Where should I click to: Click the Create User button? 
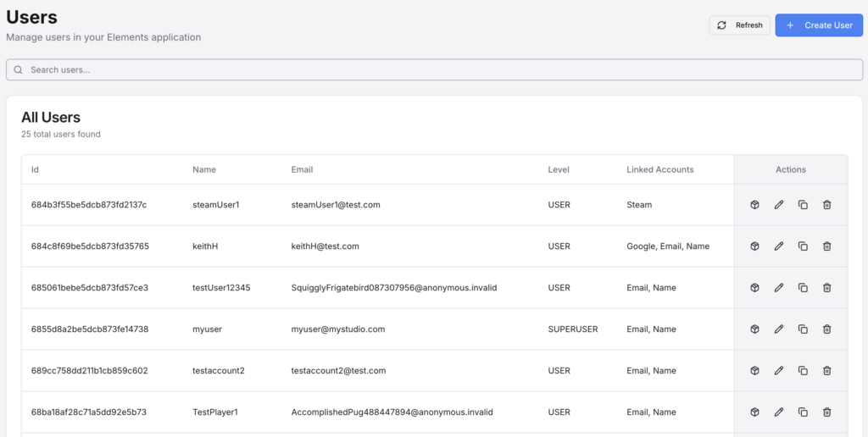pos(819,25)
